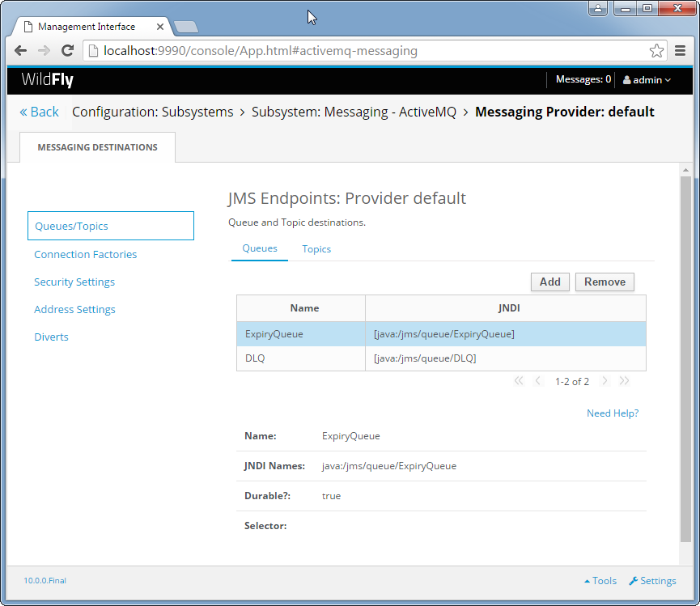Screen dimensions: 700x606
Task: Select the DLQ table row
Action: click(x=441, y=358)
